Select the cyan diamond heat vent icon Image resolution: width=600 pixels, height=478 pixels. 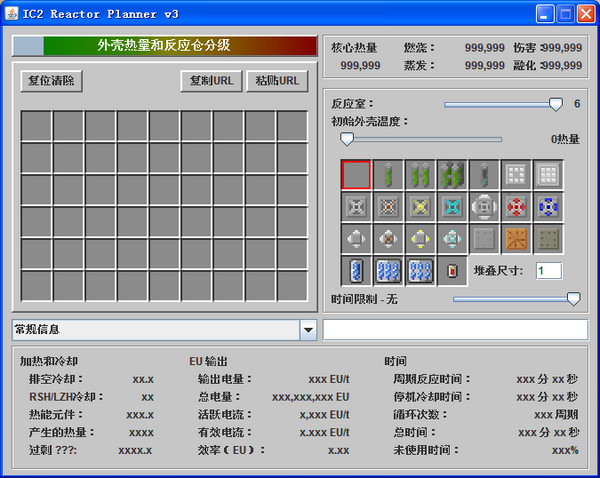452,207
